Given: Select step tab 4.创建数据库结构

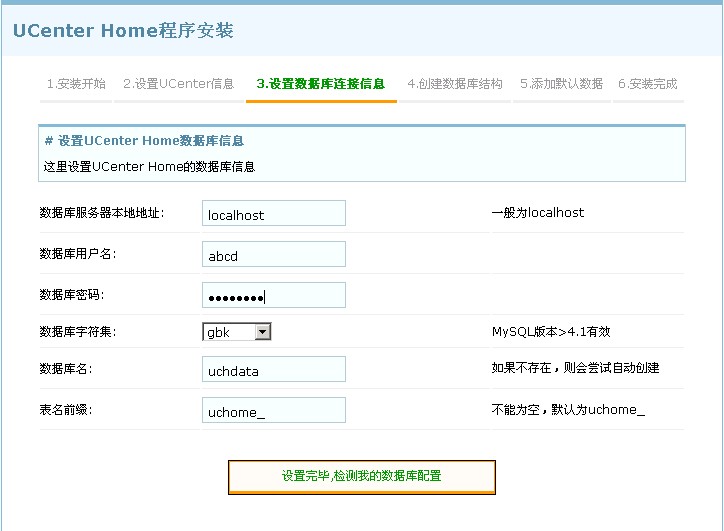Looking at the screenshot, I should [455, 84].
